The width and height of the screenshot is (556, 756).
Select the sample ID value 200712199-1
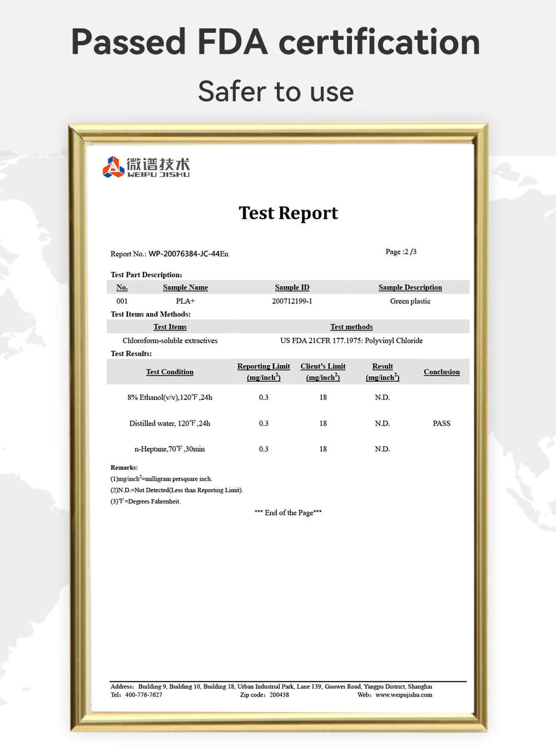tap(292, 301)
